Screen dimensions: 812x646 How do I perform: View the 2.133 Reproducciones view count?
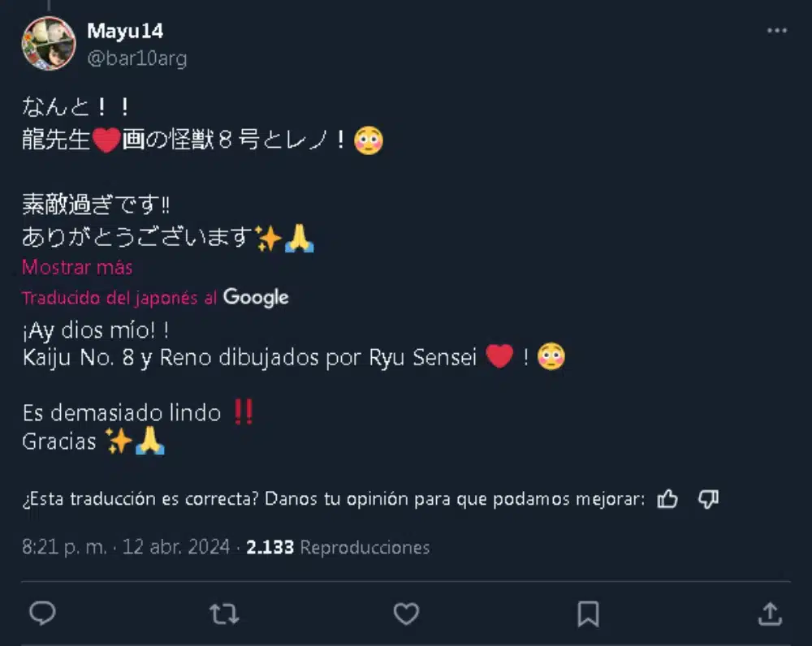pyautogui.click(x=338, y=548)
